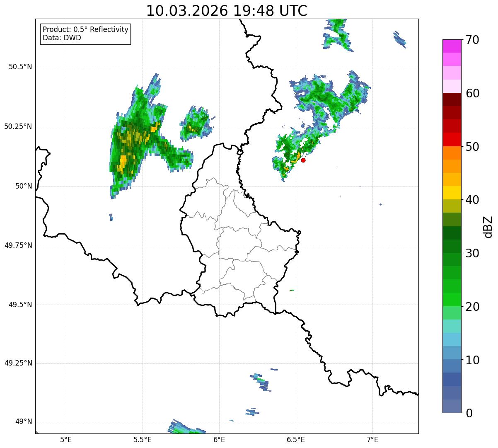
Task: Click the 'dBZ' colorbar axis label
Action: pos(488,227)
